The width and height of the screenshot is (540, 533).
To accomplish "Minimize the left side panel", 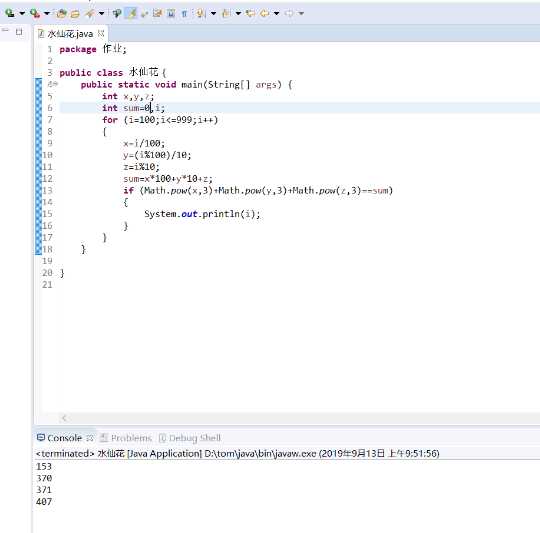I will 6,31.
